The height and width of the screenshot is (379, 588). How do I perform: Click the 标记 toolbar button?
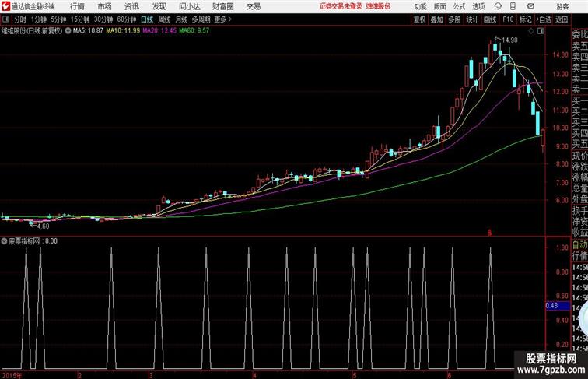(x=525, y=19)
